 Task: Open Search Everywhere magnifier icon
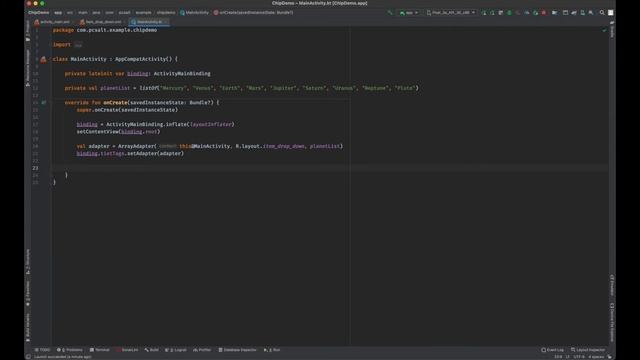tap(602, 13)
